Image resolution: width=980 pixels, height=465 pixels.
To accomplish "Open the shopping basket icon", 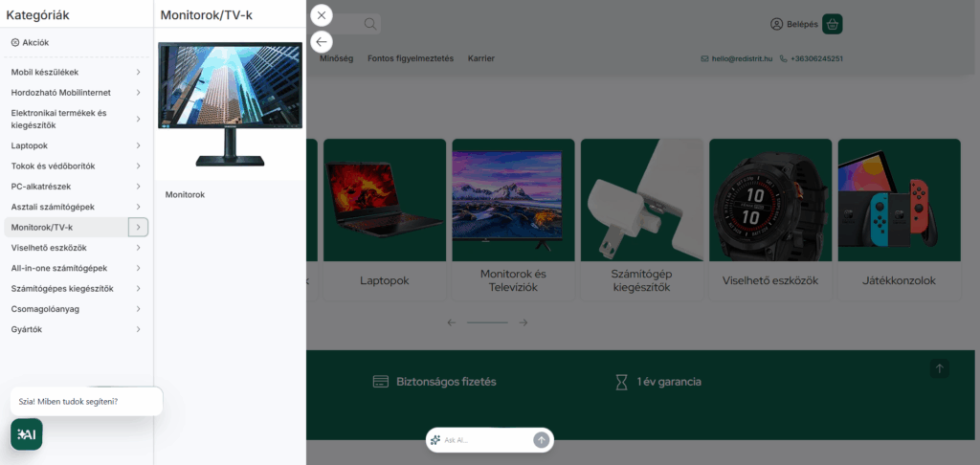I will pyautogui.click(x=832, y=24).
